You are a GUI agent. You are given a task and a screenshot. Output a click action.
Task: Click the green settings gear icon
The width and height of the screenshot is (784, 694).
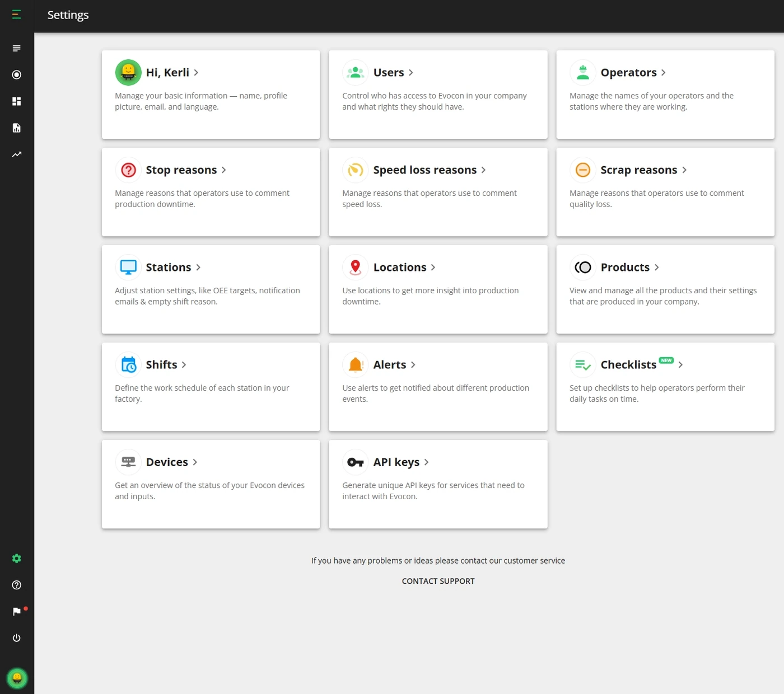coord(17,559)
